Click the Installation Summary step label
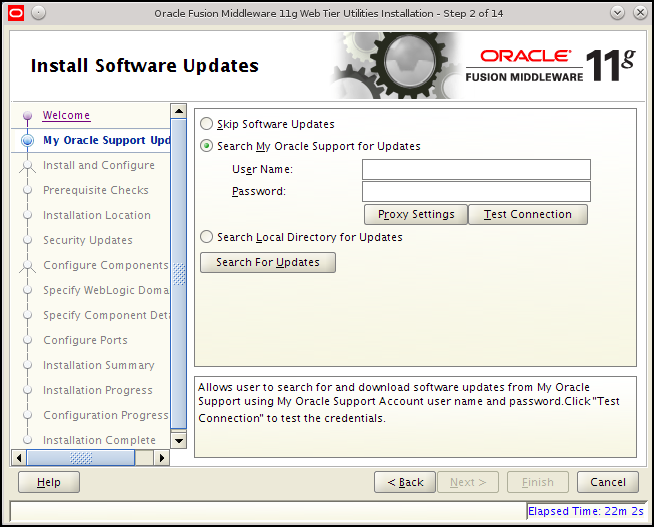The height and width of the screenshot is (527, 654). [x=99, y=365]
